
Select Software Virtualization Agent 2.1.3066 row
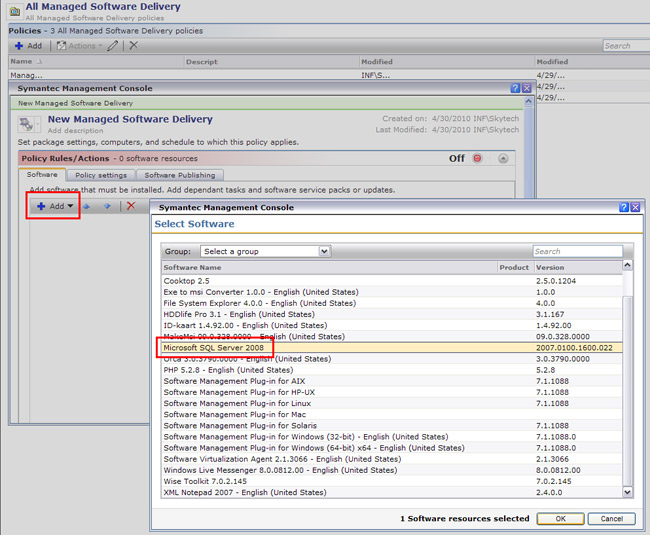(392, 459)
